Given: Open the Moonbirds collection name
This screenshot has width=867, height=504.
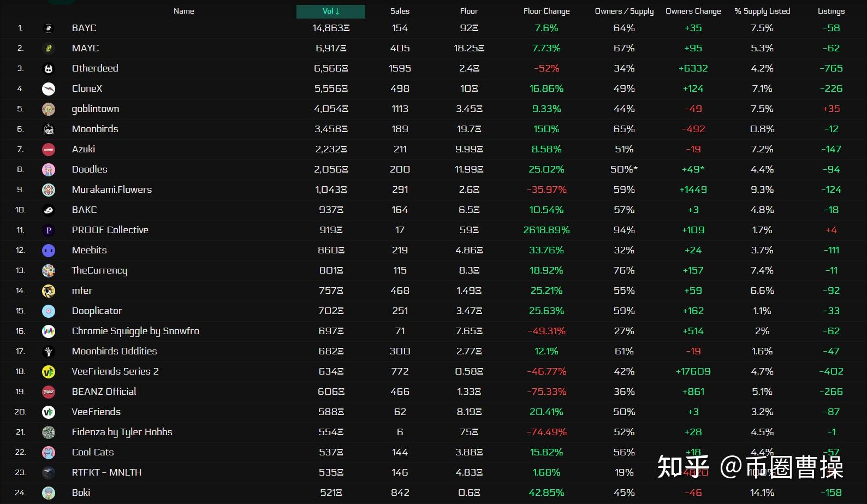Looking at the screenshot, I should tap(95, 129).
